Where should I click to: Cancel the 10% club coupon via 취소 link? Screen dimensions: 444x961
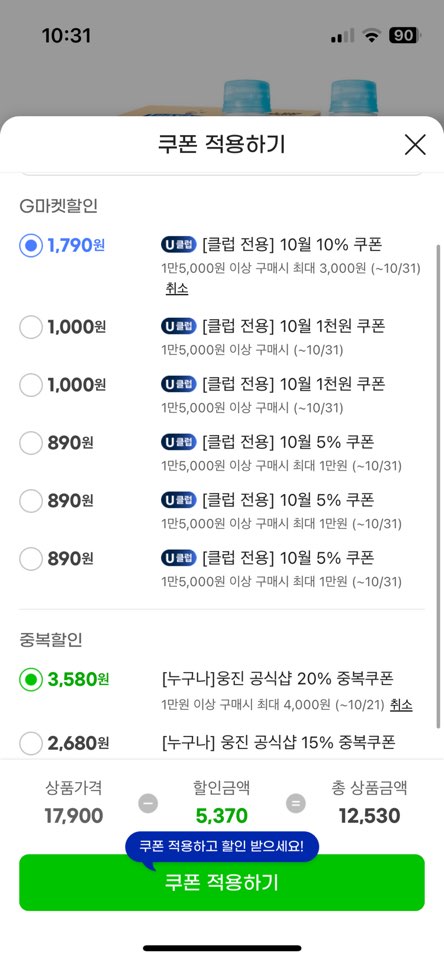click(x=177, y=288)
